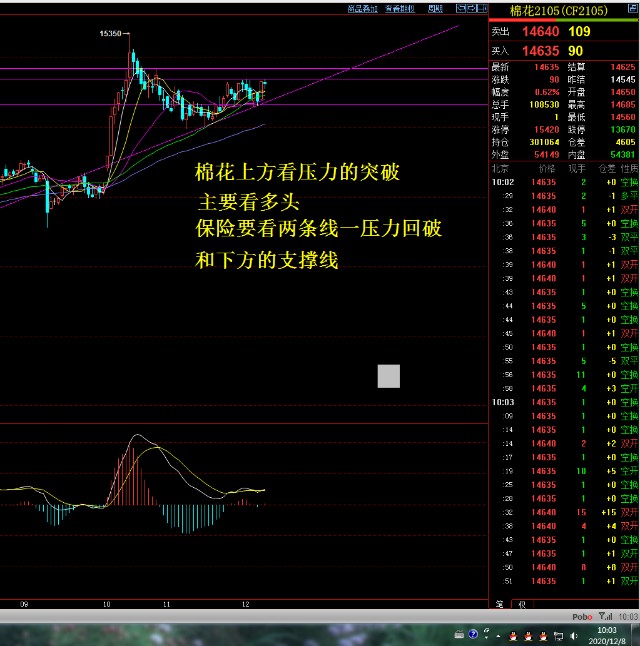Image resolution: width=640 pixels, height=646 pixels.
Task: Switch to the 权 tab
Action: [x=520, y=604]
